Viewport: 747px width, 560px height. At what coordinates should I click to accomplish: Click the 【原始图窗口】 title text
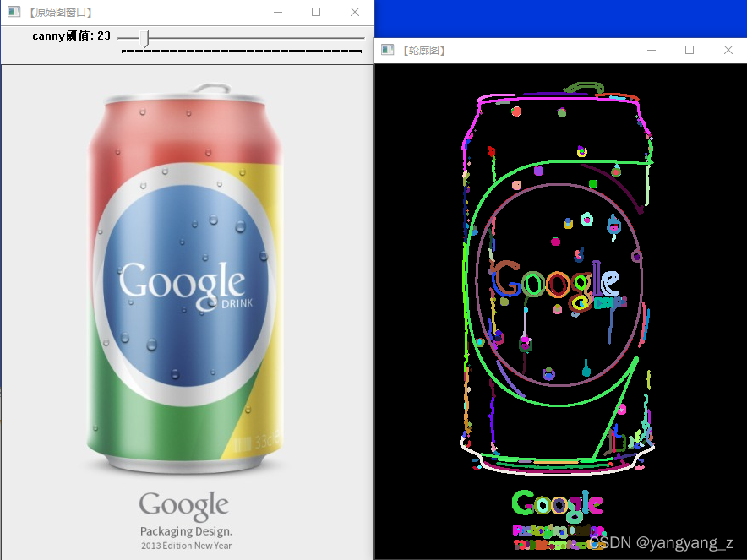pos(60,13)
